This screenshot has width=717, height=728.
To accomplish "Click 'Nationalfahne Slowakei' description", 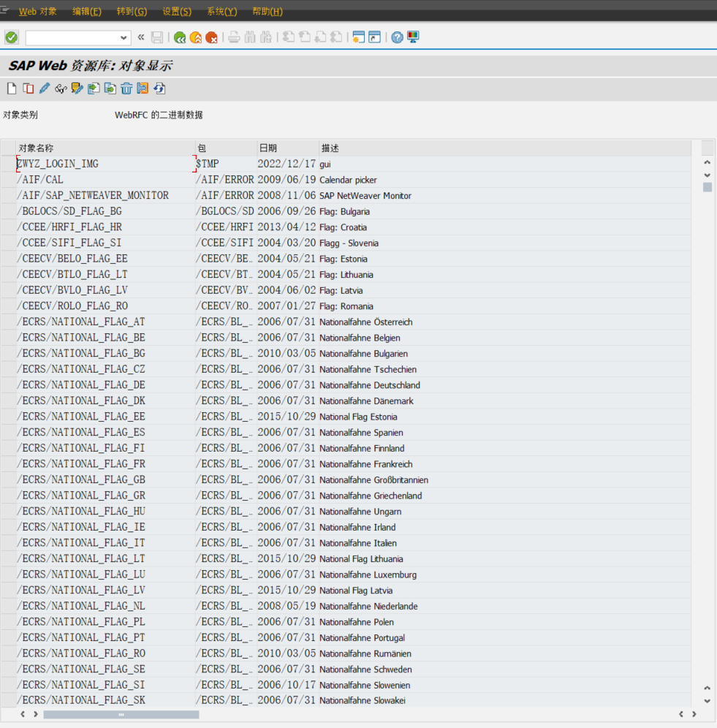I will pyautogui.click(x=363, y=700).
